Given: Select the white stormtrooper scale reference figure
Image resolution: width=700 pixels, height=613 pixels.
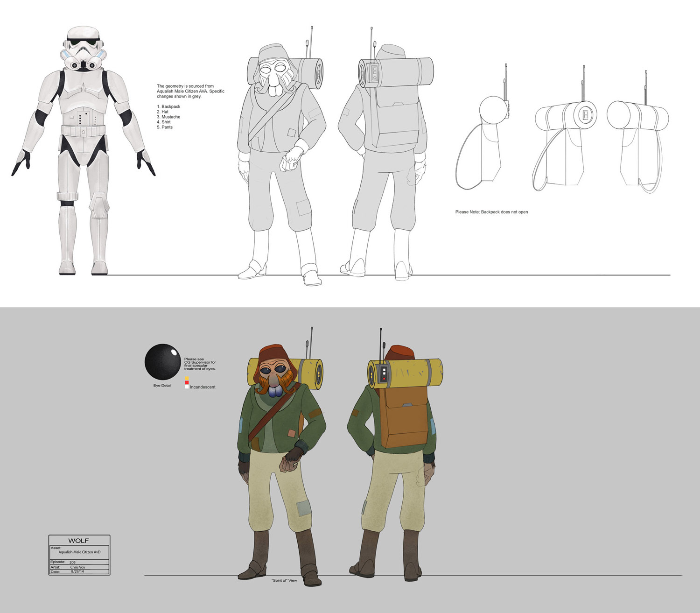Looking at the screenshot, I should [x=84, y=150].
